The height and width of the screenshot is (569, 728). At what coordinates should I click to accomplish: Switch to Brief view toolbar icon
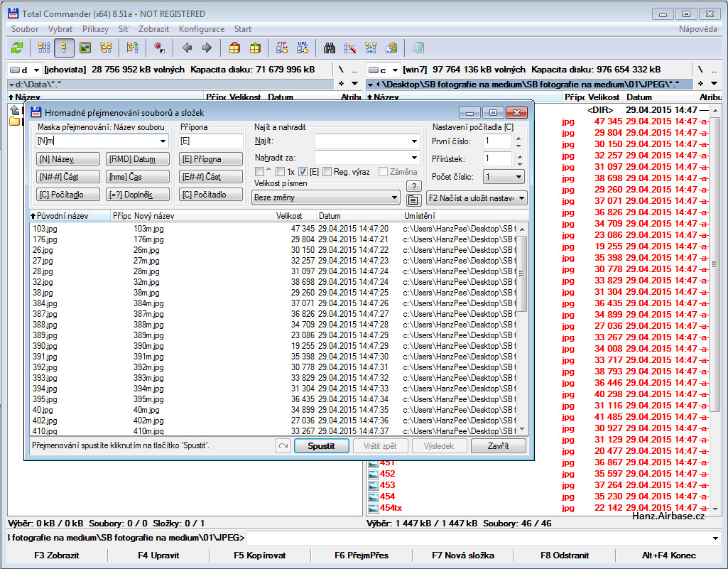coord(43,48)
